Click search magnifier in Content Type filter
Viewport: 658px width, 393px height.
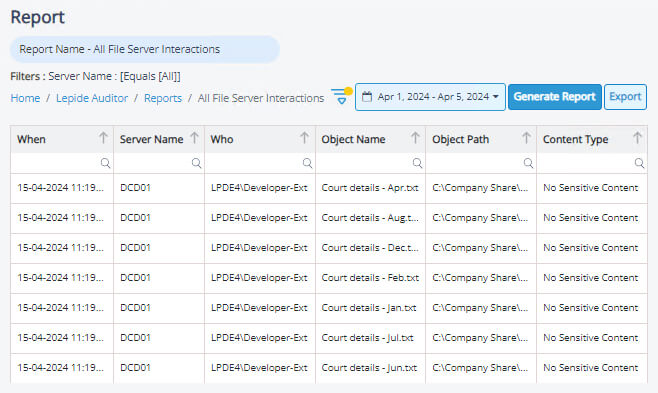click(639, 163)
